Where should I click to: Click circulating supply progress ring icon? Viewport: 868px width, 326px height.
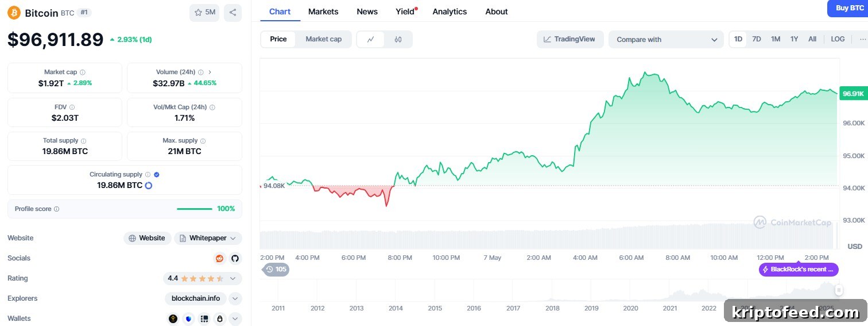149,186
